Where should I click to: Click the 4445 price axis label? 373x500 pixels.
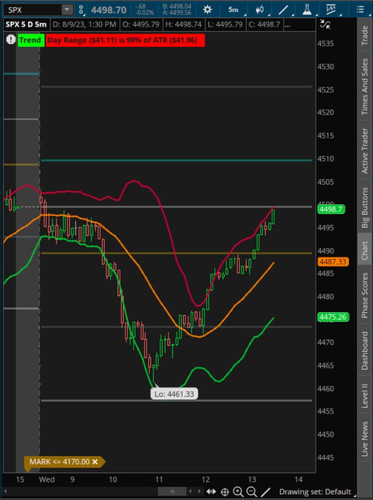tap(326, 457)
